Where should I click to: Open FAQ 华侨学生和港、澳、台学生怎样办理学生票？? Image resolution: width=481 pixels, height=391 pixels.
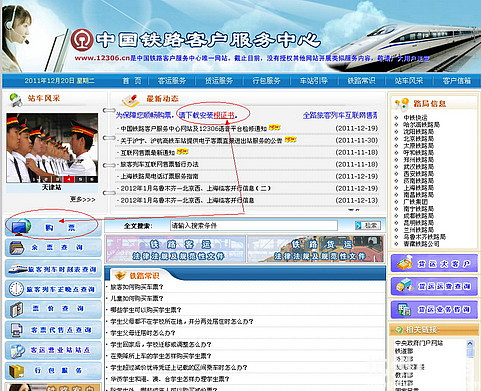tap(170, 379)
